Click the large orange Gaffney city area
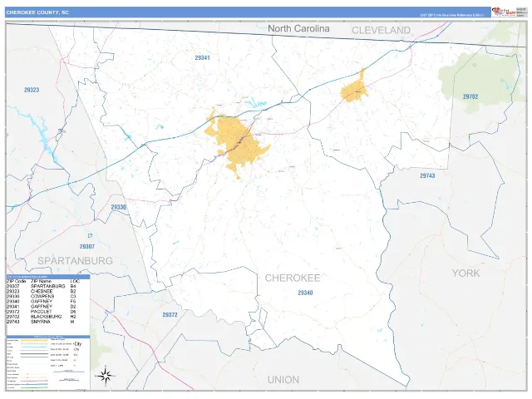 pyautogui.click(x=239, y=142)
